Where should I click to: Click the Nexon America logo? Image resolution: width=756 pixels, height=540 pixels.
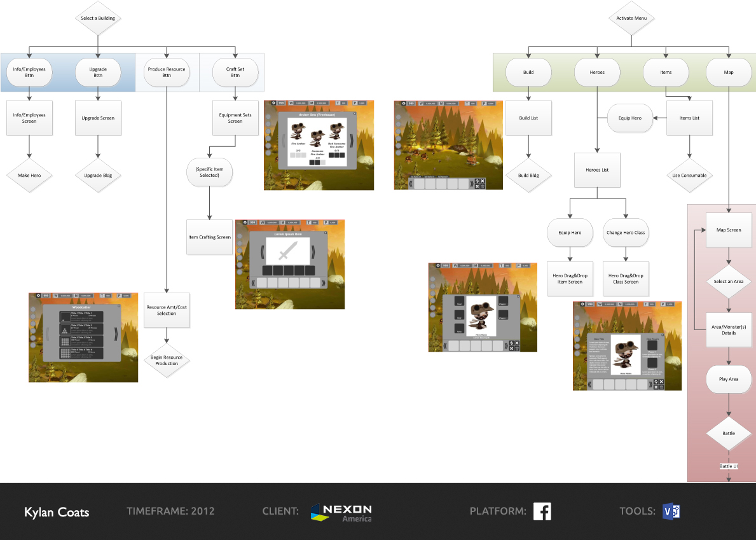click(341, 513)
